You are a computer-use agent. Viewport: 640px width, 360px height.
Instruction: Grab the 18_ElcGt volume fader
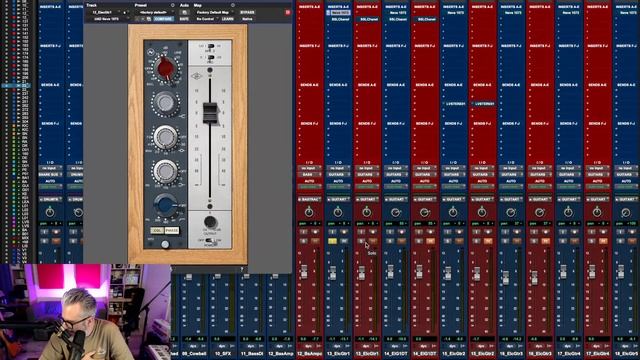pos(621,272)
